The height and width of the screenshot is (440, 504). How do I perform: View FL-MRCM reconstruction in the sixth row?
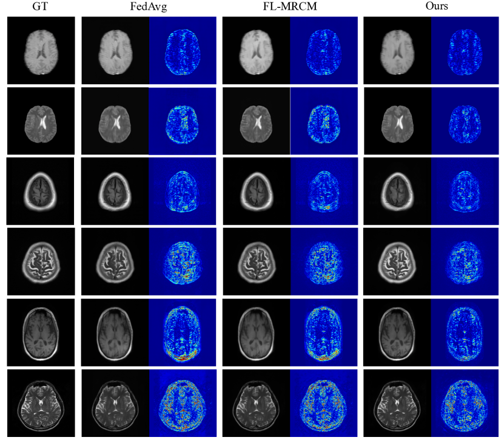(256, 403)
